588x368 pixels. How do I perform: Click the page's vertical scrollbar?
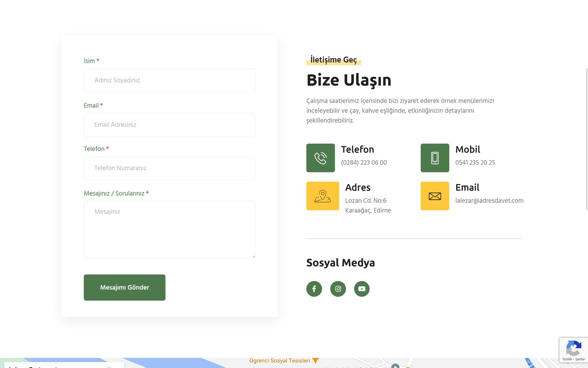tap(587, 139)
